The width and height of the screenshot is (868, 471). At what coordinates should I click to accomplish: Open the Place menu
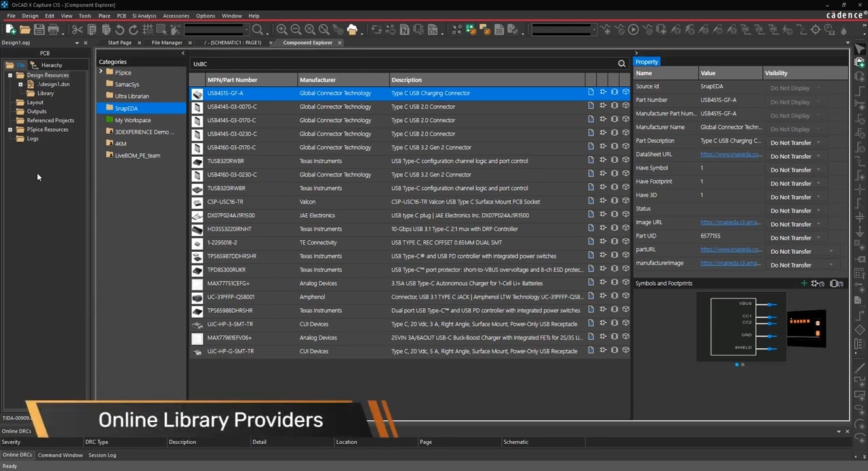tap(104, 16)
